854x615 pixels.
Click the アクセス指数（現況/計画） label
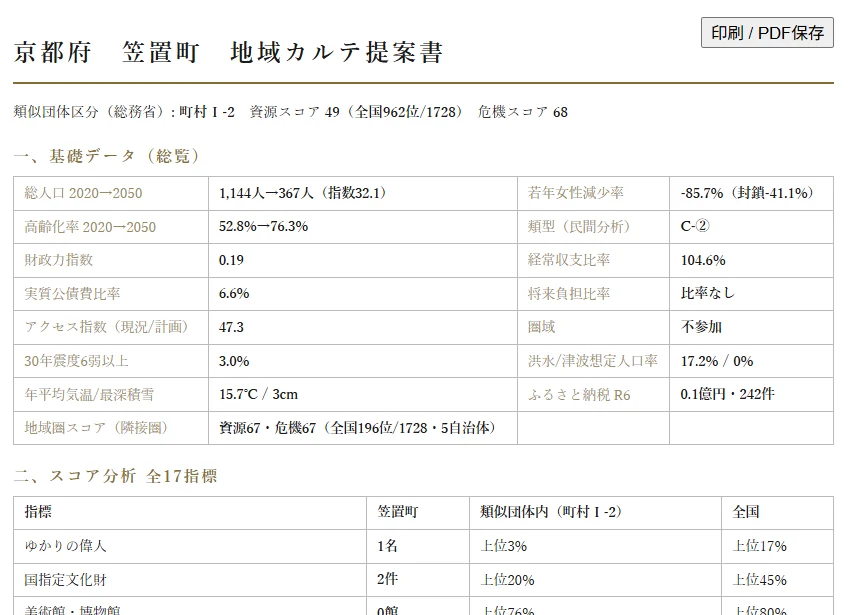point(106,327)
